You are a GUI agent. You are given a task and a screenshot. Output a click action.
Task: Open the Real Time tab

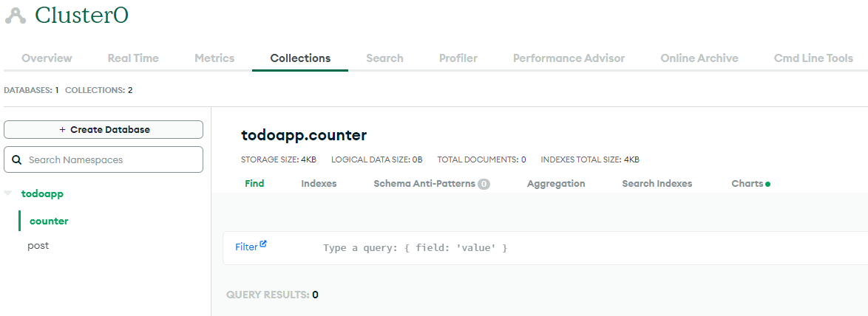(133, 58)
